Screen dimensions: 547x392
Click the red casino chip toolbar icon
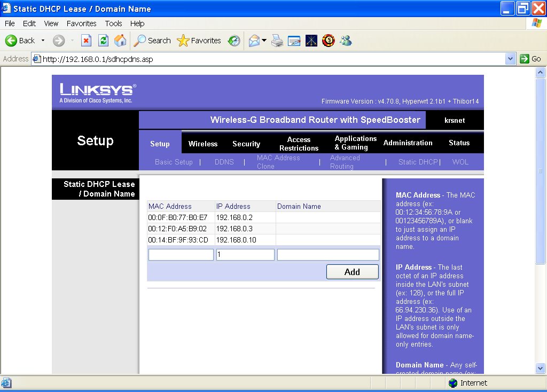point(329,41)
